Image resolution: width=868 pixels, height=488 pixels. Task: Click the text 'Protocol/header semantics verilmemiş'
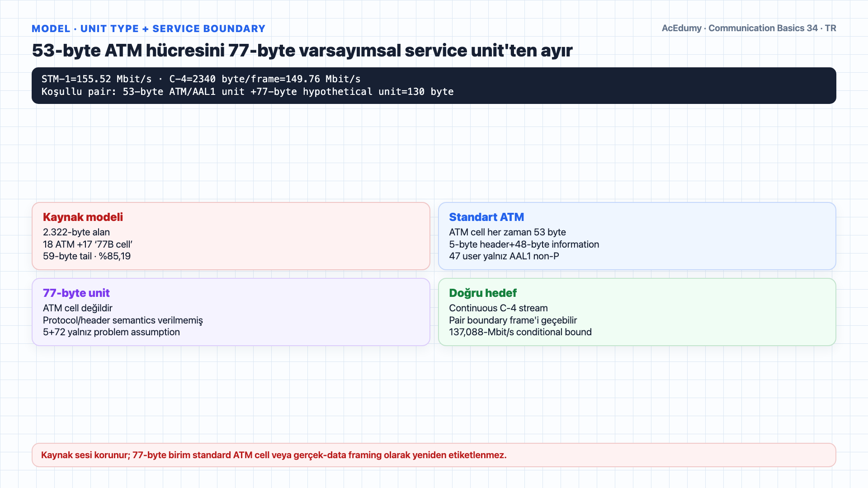[123, 320]
